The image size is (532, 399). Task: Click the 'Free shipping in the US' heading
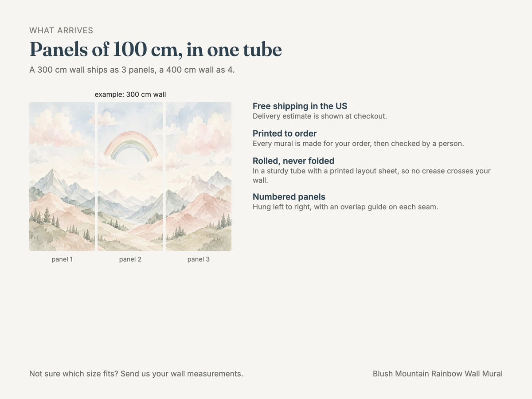[x=300, y=106]
